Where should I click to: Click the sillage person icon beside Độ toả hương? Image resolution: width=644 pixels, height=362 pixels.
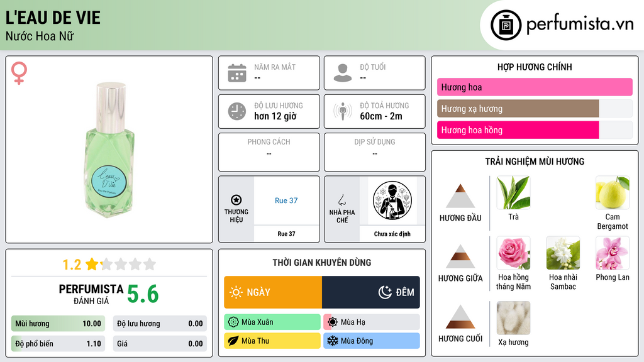pyautogui.click(x=343, y=111)
